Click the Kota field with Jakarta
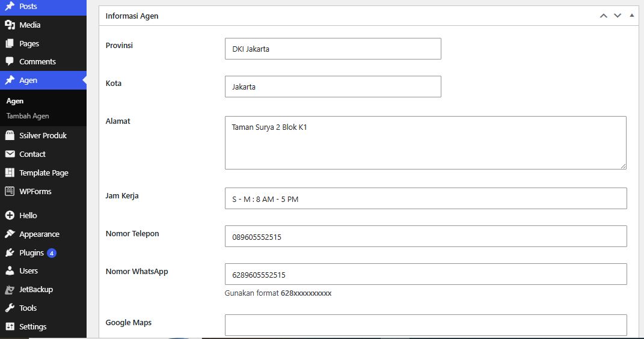 click(333, 87)
